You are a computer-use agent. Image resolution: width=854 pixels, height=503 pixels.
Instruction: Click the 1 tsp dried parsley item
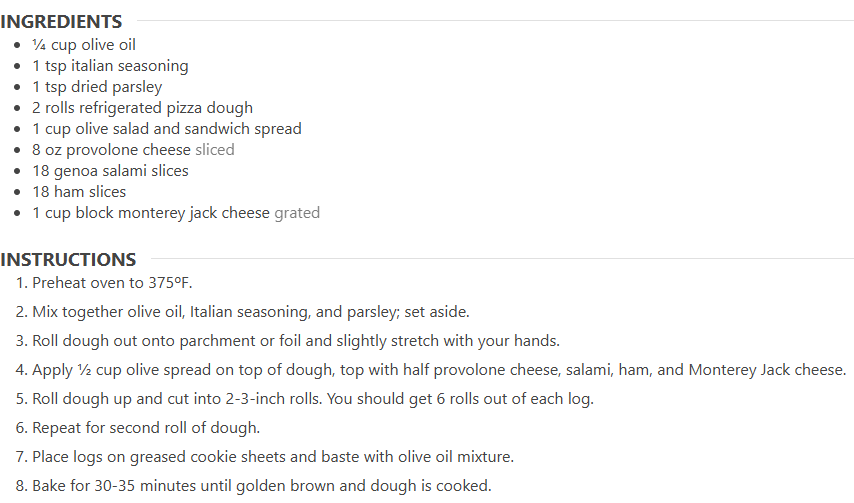[97, 87]
